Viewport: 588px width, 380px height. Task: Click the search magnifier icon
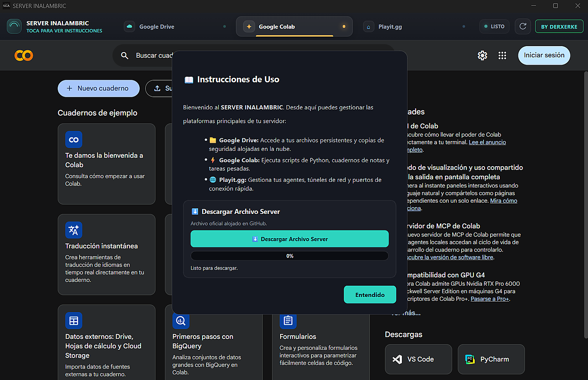pos(125,56)
